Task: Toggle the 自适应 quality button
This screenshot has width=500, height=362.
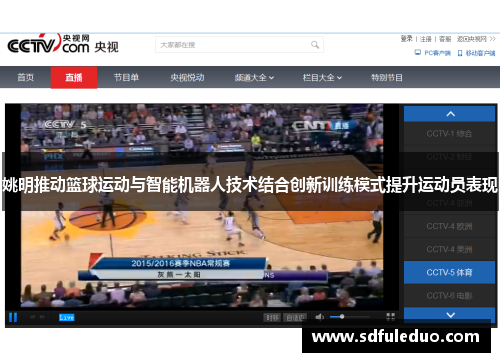Action: [x=295, y=318]
